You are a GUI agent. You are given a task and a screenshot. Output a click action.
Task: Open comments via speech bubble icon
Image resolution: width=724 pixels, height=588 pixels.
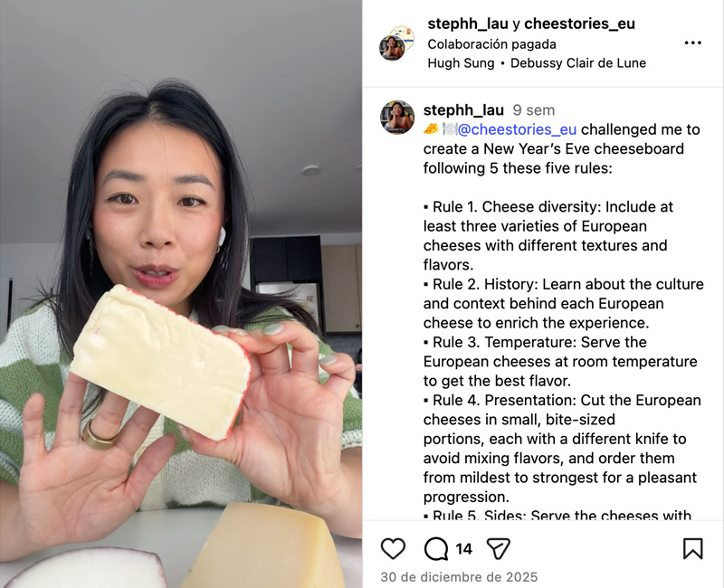(436, 549)
